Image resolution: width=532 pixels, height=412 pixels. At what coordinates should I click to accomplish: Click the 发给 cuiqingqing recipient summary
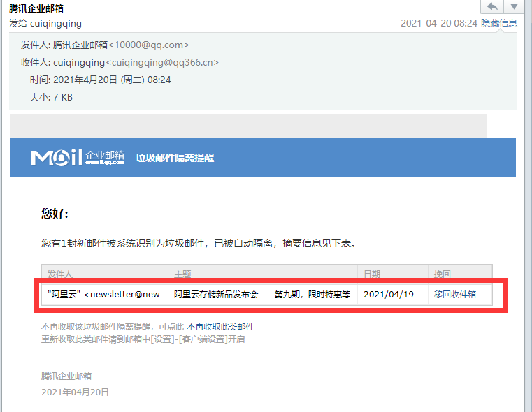(41, 23)
